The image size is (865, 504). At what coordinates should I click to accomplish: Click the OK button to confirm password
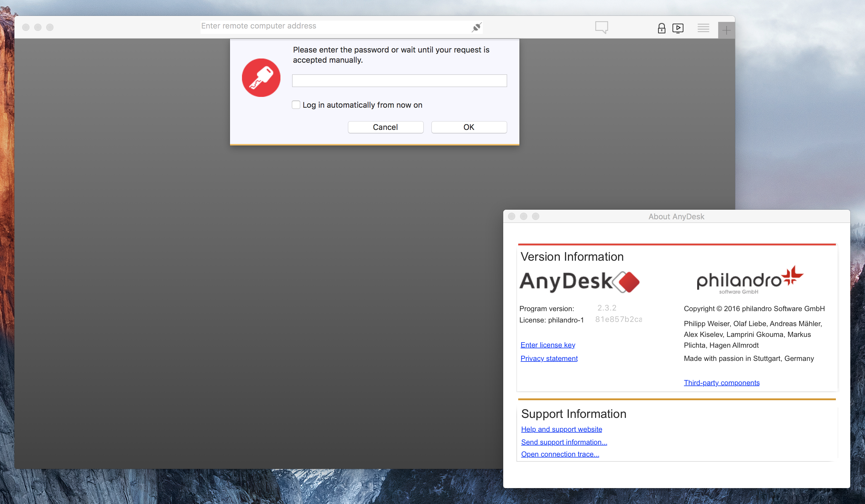coord(469,127)
